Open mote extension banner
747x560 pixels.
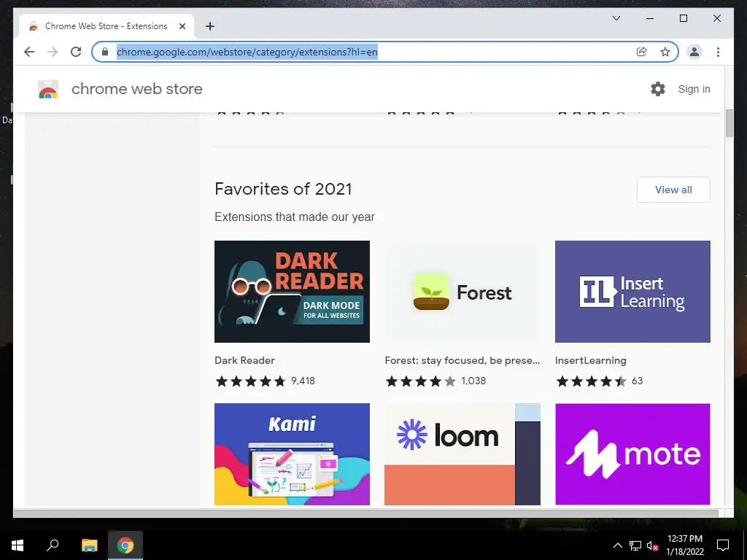[x=632, y=454]
